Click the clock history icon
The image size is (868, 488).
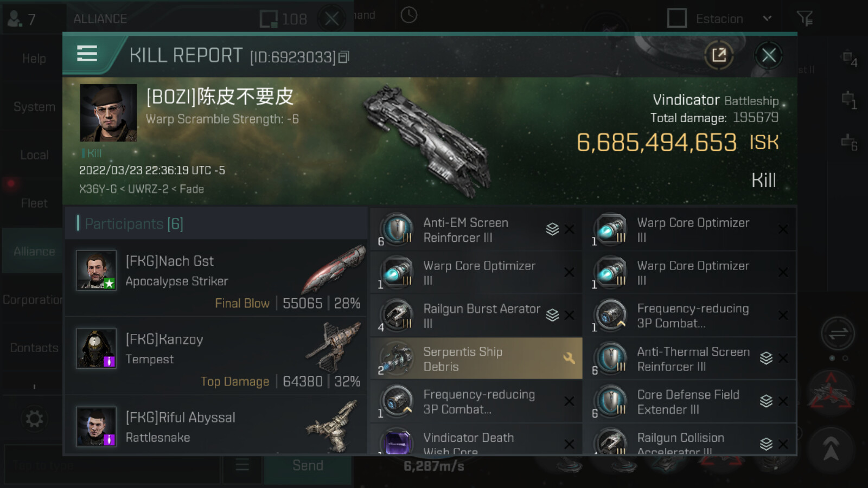(x=409, y=15)
